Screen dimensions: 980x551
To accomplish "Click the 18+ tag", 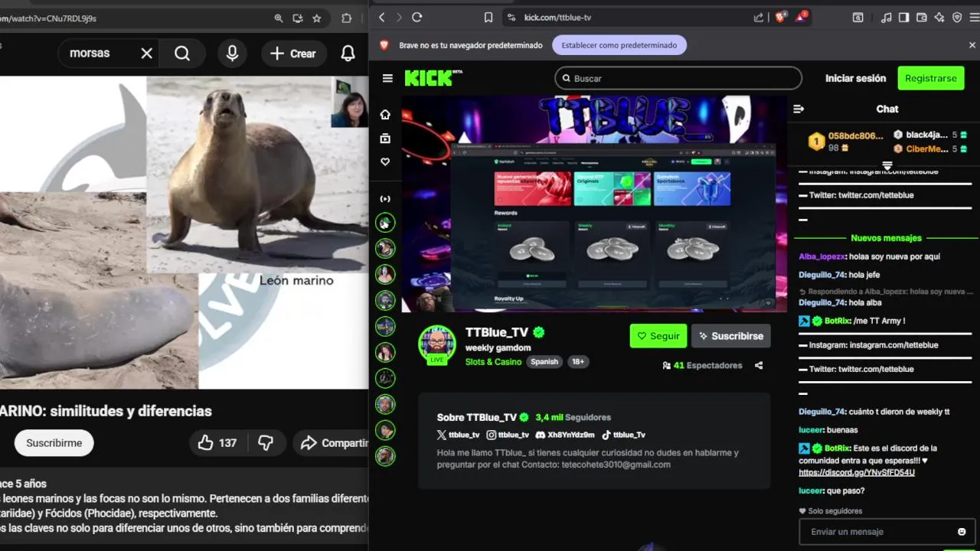I will click(x=578, y=362).
